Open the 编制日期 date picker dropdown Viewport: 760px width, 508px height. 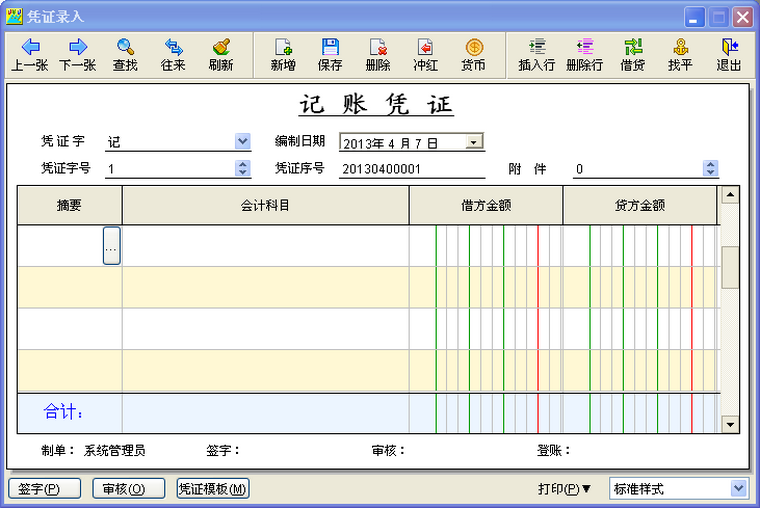474,142
